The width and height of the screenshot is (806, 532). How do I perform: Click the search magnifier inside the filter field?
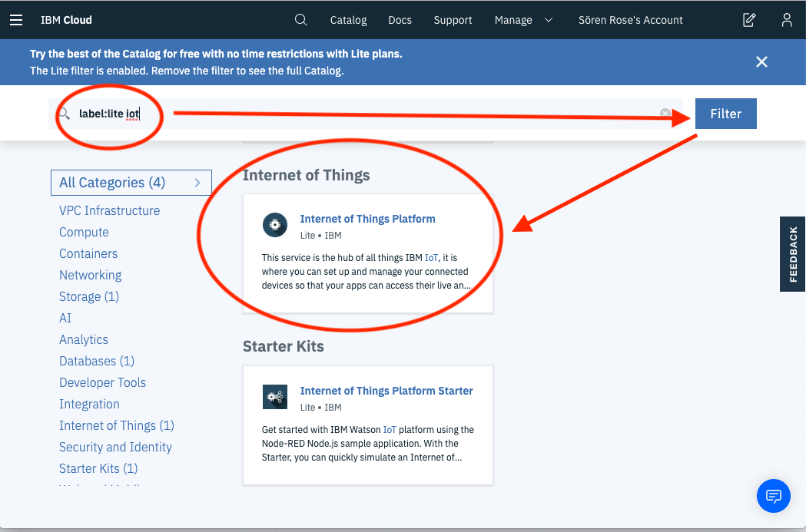[x=63, y=113]
